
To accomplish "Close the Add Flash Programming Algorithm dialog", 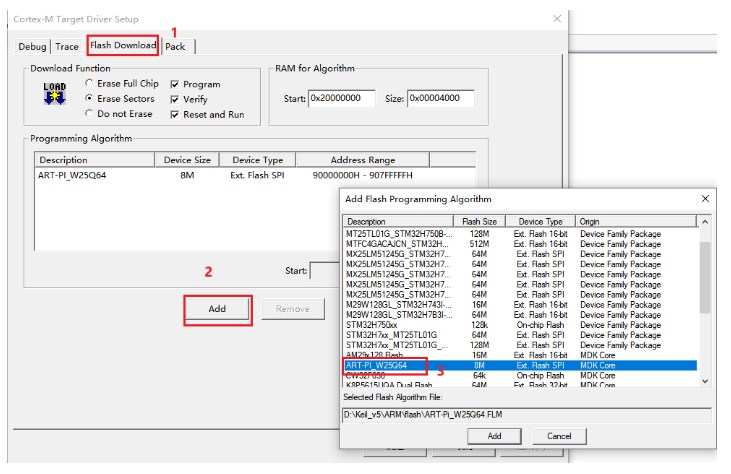I will pyautogui.click(x=705, y=199).
